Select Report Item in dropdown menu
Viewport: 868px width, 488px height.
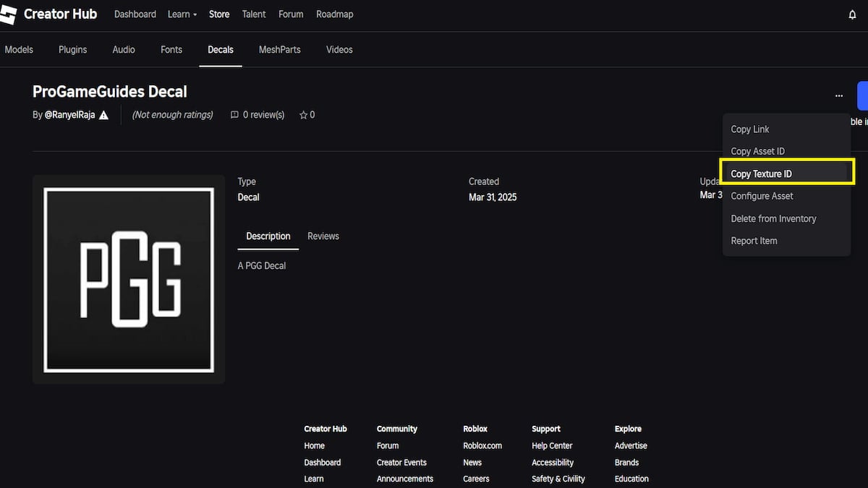pyautogui.click(x=754, y=241)
